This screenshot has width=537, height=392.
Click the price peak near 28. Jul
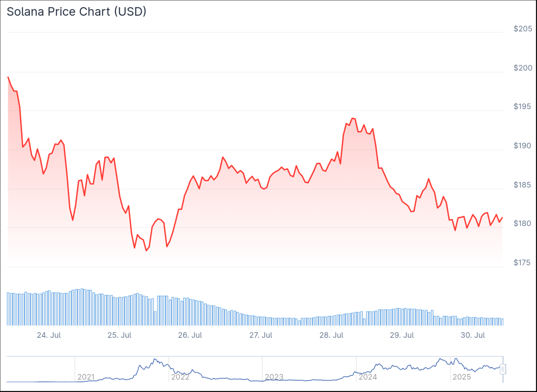coord(353,118)
